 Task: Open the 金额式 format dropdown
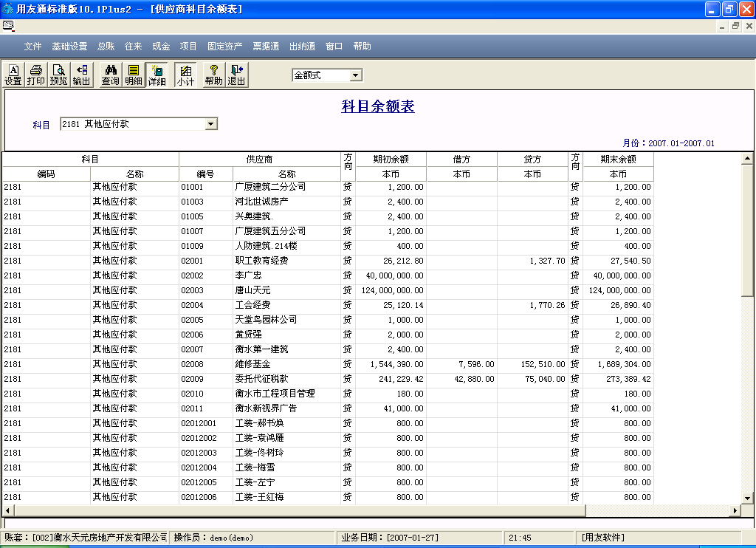(356, 75)
